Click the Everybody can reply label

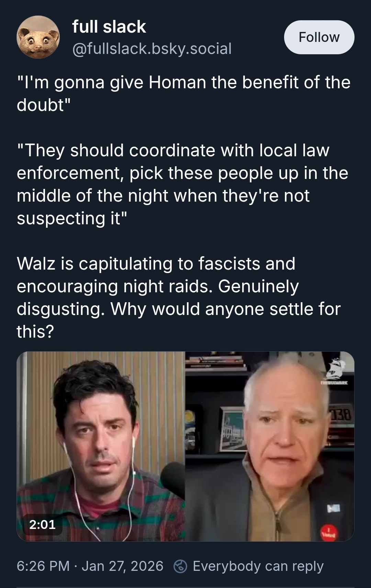pyautogui.click(x=258, y=566)
